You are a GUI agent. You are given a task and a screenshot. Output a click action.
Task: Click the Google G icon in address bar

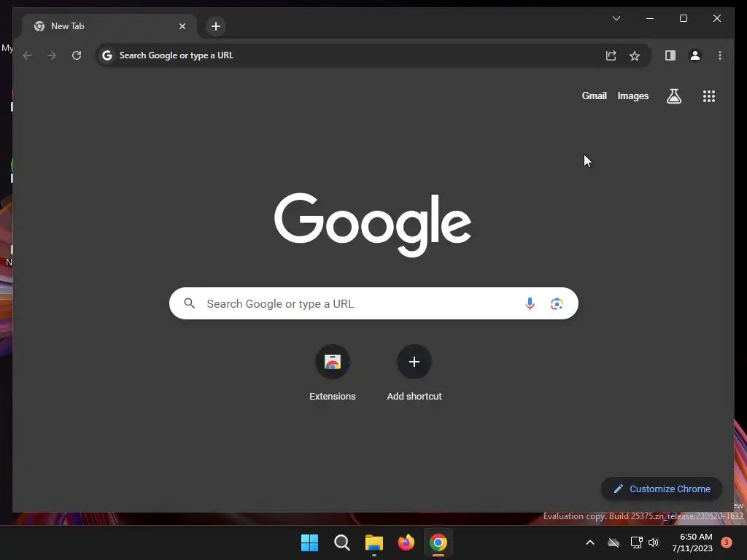pos(107,55)
